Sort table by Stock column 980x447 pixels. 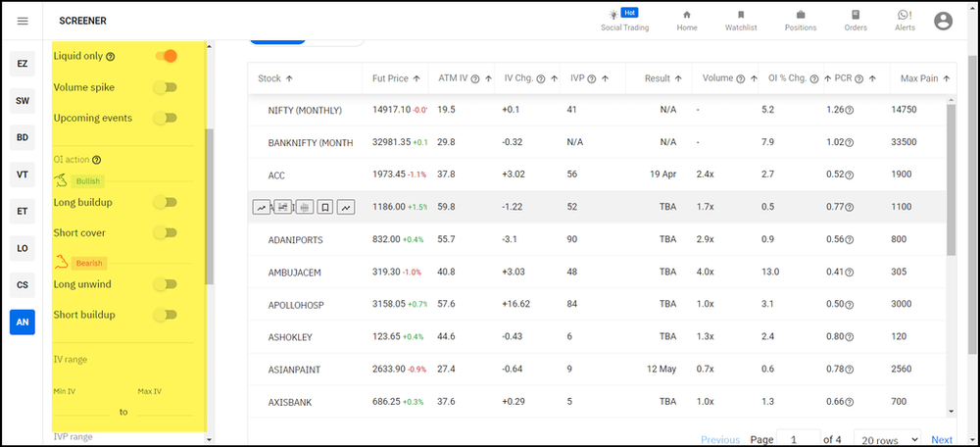(x=275, y=78)
